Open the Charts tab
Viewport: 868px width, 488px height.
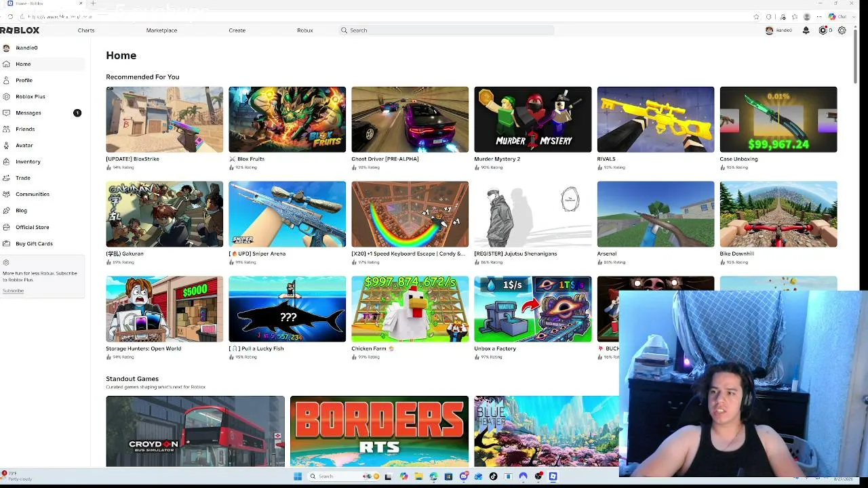[86, 30]
